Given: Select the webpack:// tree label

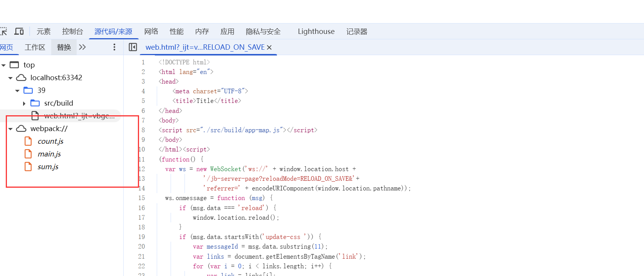Looking at the screenshot, I should 49,128.
